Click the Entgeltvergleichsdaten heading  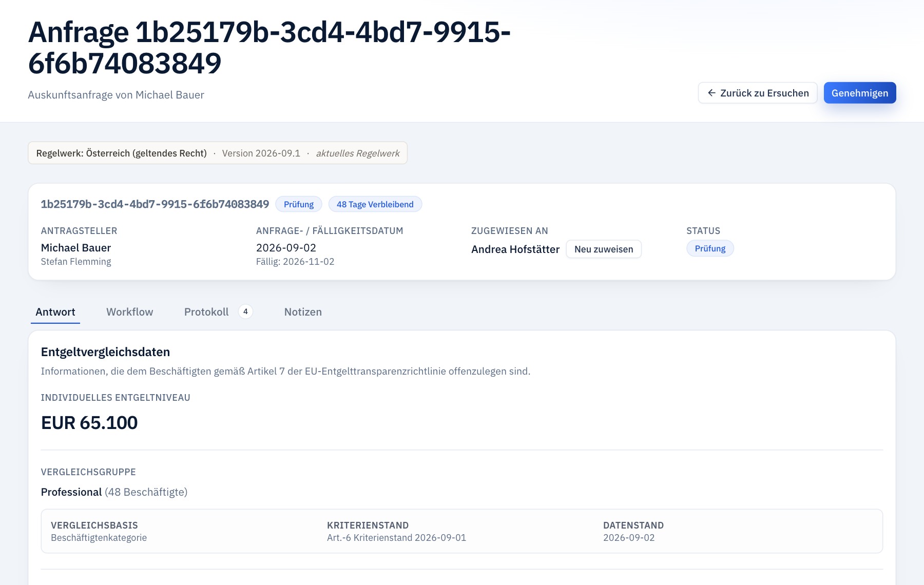pos(105,352)
